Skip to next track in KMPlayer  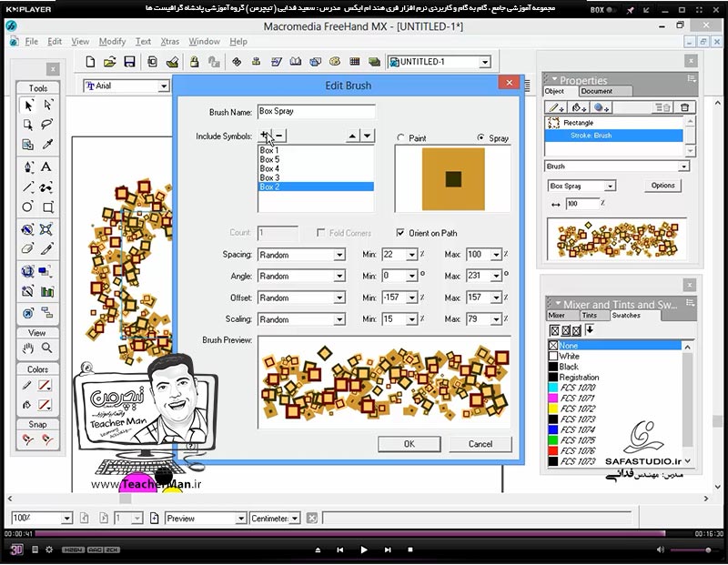[x=388, y=550]
